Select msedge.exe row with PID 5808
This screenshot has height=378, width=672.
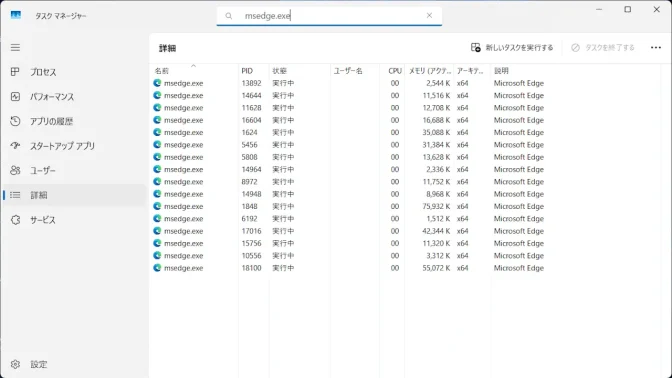tap(405, 157)
